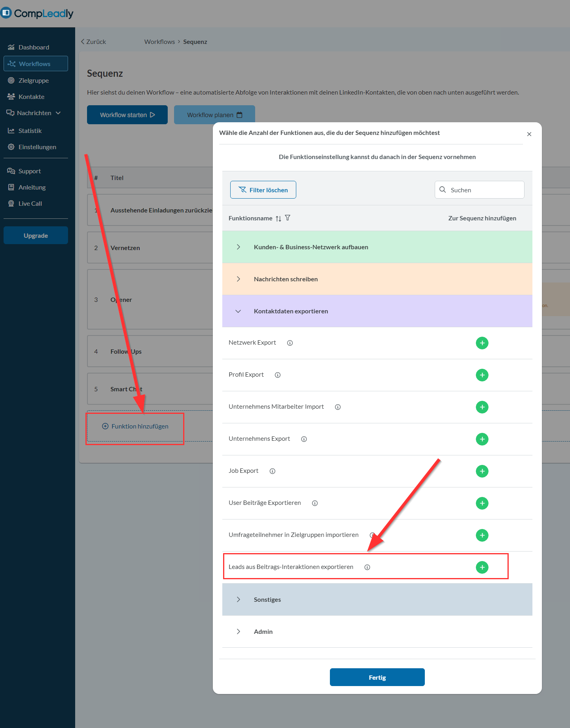
Task: Add Job Export to the sequence
Action: [482, 471]
